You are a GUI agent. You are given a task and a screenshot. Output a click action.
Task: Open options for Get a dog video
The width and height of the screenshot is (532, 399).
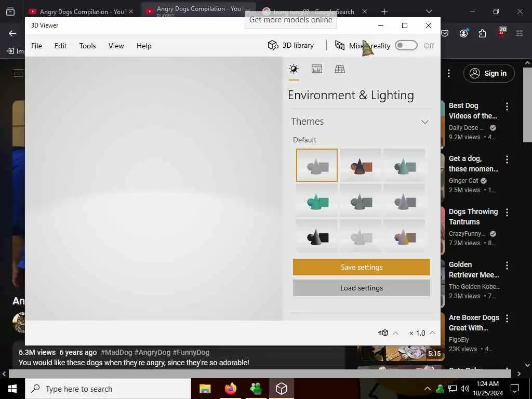click(507, 159)
